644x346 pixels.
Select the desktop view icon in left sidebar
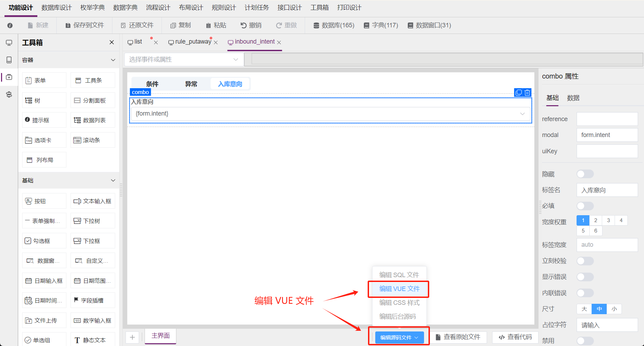click(x=9, y=43)
